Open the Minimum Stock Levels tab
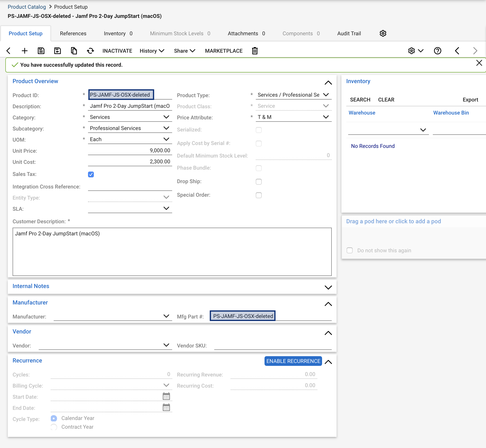Screen dimensions: 486x448 pos(180,33)
